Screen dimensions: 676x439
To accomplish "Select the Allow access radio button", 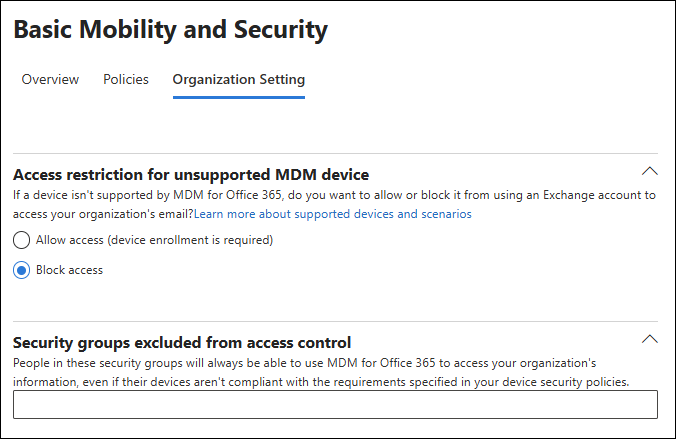I will (21, 240).
